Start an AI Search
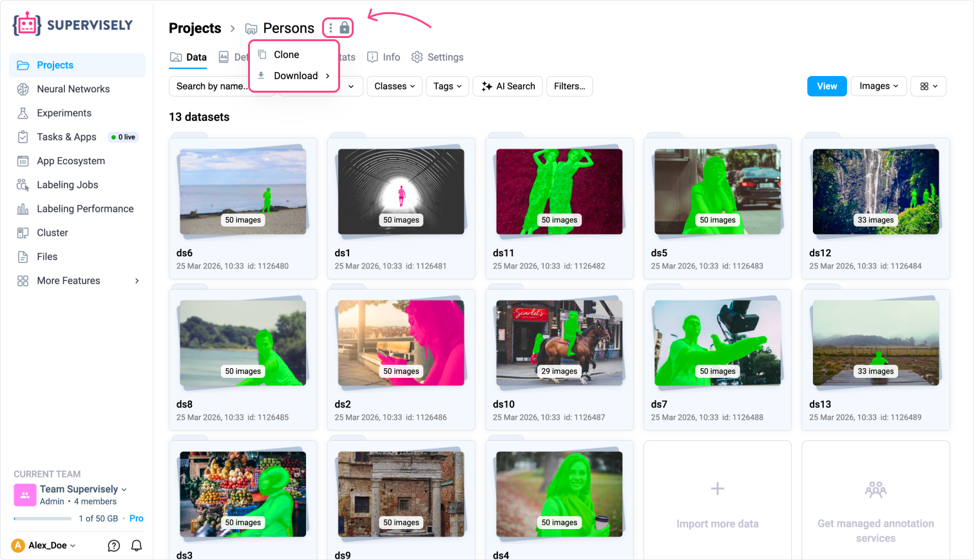The width and height of the screenshot is (974, 560). [508, 86]
